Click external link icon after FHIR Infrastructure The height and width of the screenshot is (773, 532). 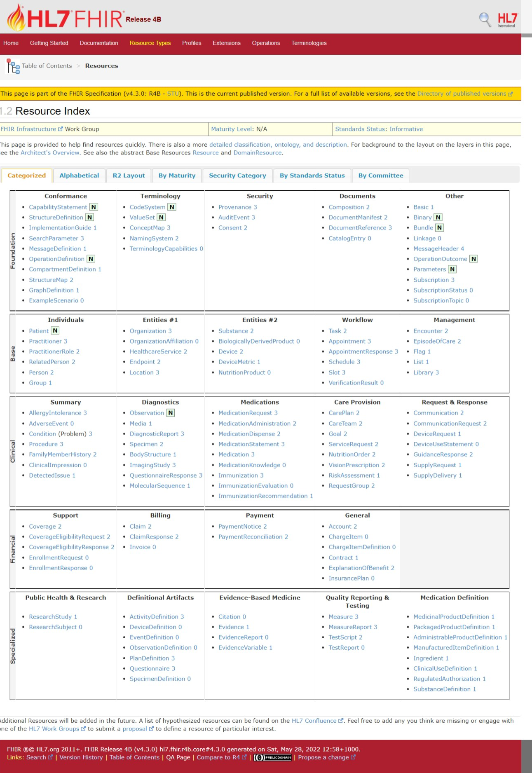click(61, 129)
